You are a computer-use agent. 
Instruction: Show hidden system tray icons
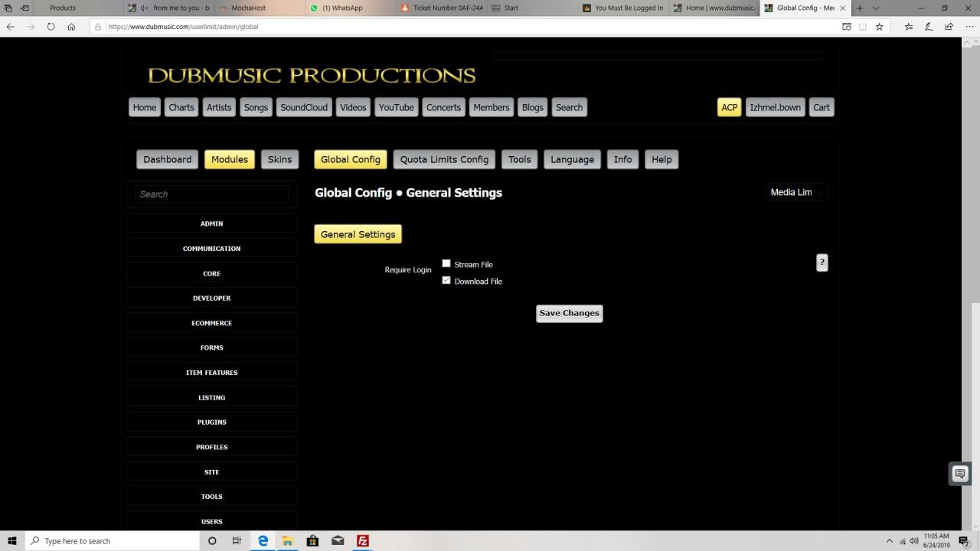pyautogui.click(x=889, y=541)
